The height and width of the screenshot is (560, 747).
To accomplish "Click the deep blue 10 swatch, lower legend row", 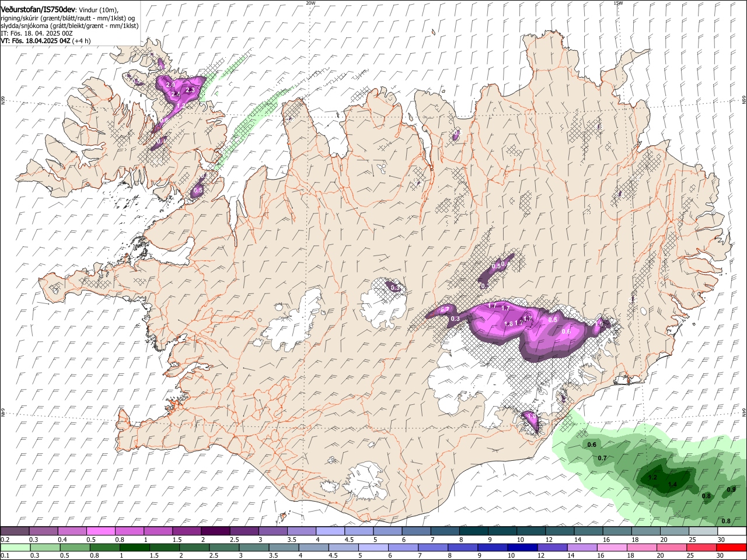I will coord(522,547).
